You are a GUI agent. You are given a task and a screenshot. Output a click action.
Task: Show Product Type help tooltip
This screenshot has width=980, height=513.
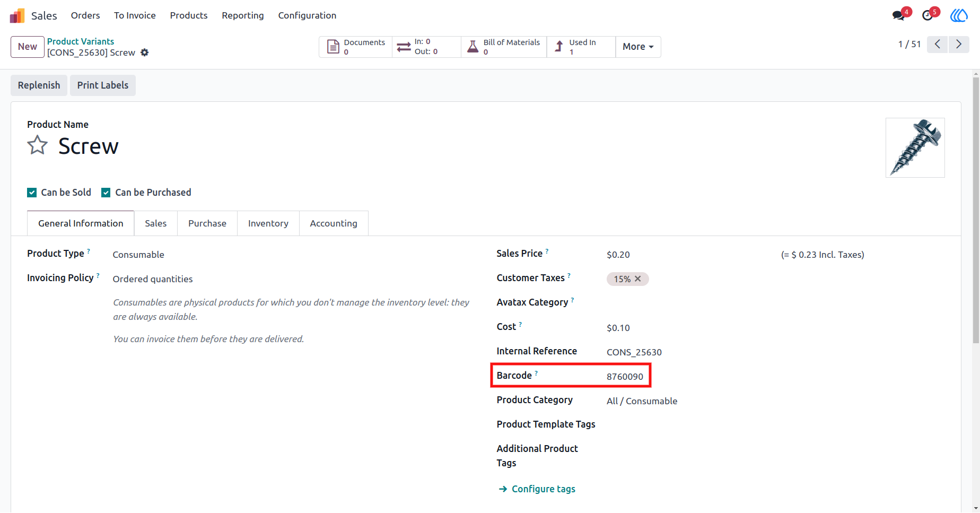(89, 251)
